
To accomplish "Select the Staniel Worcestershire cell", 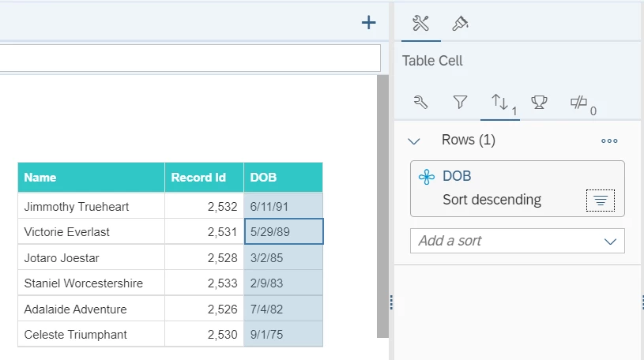I will coord(91,283).
